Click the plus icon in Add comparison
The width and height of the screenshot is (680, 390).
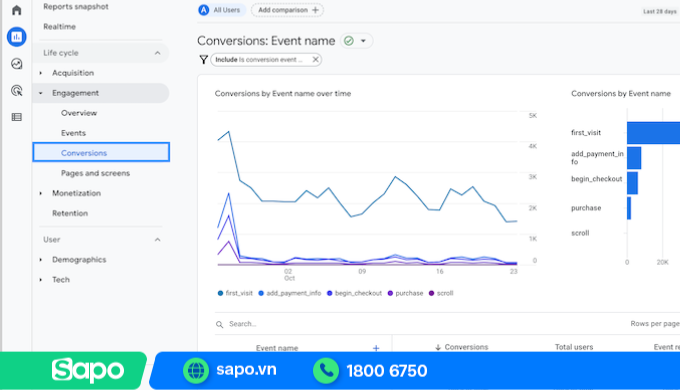click(x=315, y=10)
